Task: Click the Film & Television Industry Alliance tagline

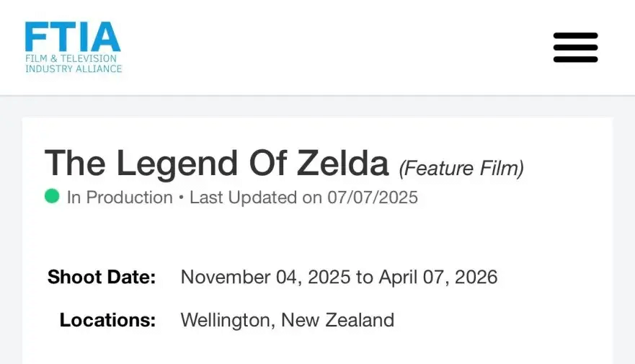Action: 74,63
